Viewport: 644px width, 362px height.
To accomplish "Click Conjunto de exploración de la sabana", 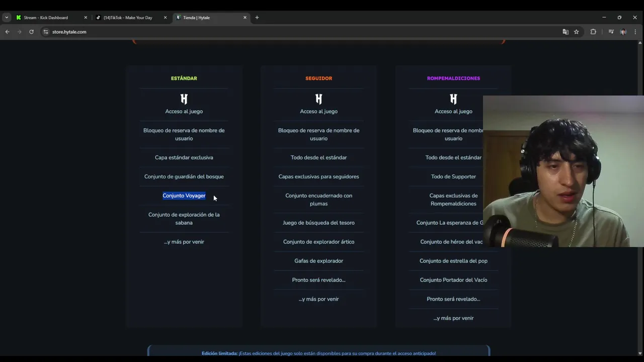I will (x=184, y=219).
